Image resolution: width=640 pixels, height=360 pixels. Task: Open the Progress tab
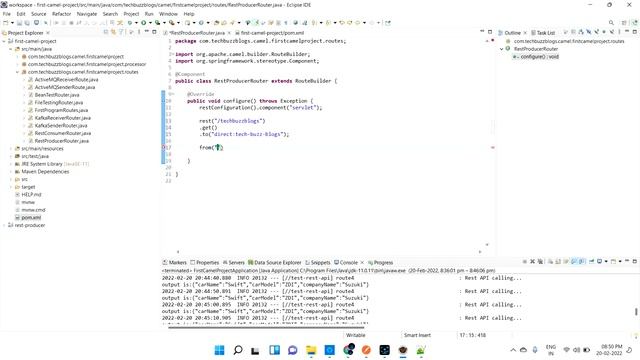tap(380, 262)
